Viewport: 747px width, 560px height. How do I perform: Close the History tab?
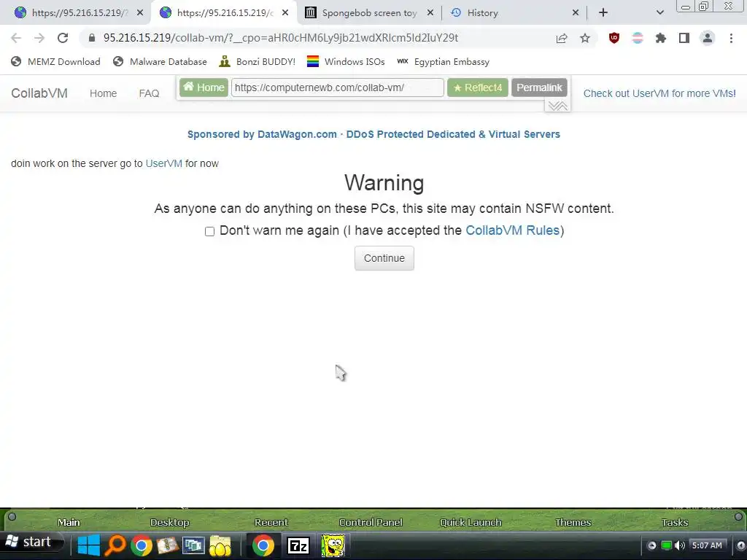[x=576, y=13]
